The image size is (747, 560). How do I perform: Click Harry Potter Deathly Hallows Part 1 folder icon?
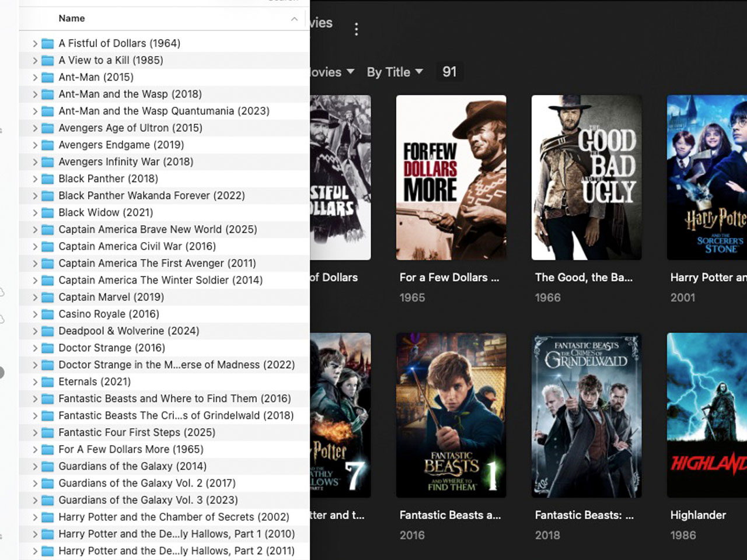[48, 534]
